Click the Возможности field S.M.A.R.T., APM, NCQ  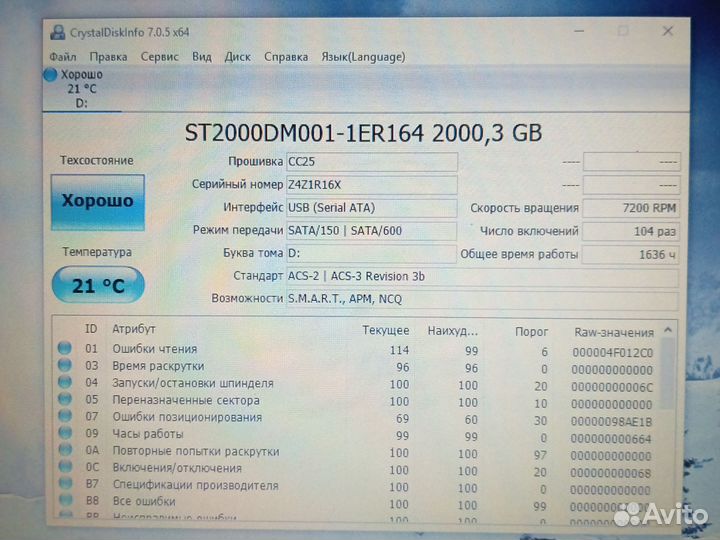(482, 299)
